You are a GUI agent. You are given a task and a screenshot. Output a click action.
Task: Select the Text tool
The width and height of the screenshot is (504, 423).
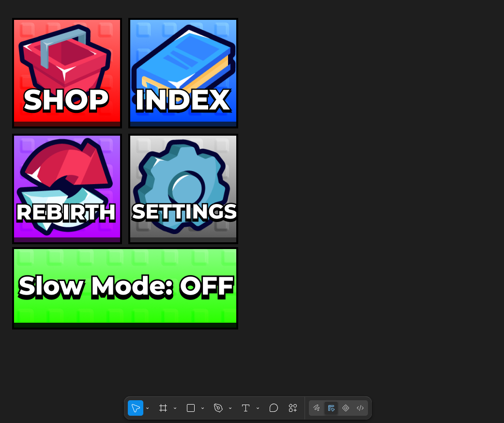point(245,408)
